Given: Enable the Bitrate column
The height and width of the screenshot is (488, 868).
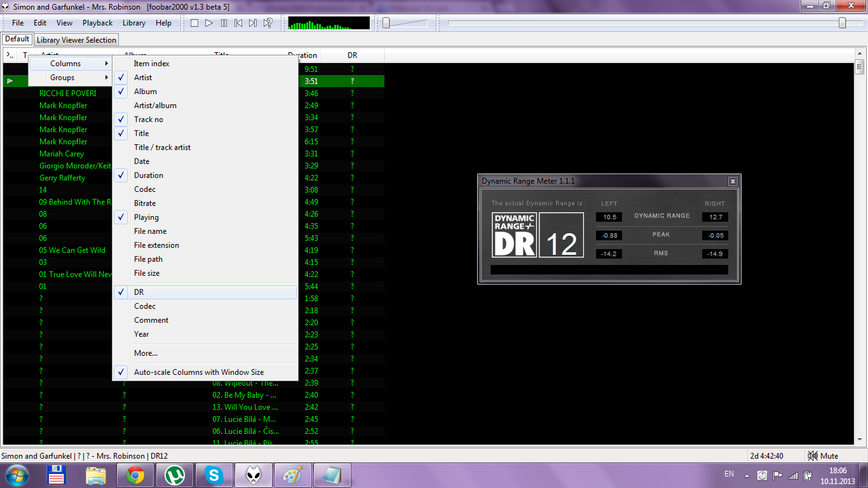Looking at the screenshot, I should [205, 203].
